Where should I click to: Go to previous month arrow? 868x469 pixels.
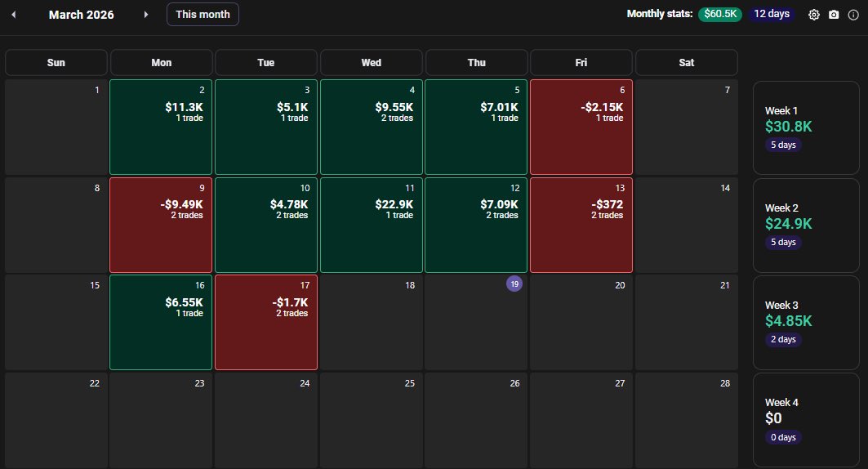14,15
